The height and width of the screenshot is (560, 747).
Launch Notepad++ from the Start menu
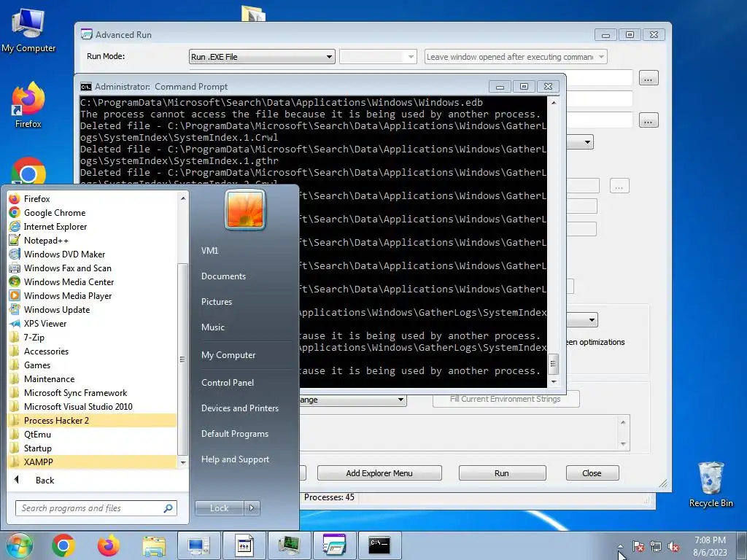92,240
